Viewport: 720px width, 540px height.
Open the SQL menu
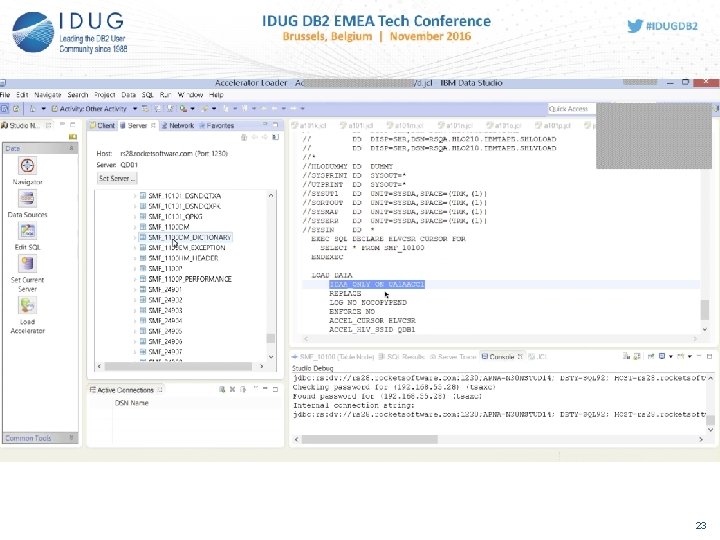point(147,95)
